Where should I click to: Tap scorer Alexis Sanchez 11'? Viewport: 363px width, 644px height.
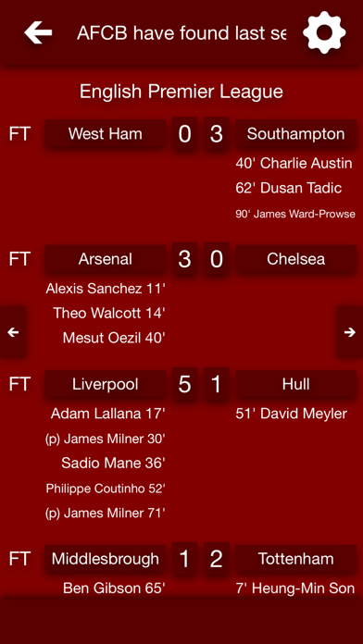pyautogui.click(x=106, y=289)
